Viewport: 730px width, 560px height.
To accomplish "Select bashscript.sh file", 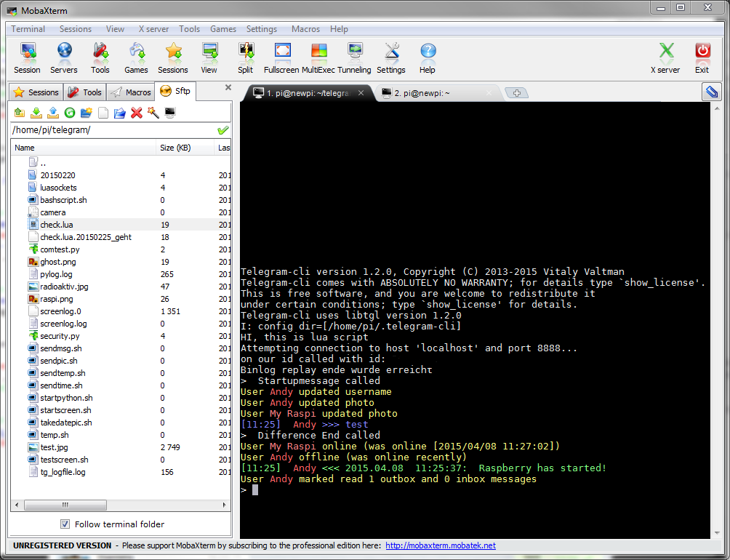I will click(x=63, y=200).
